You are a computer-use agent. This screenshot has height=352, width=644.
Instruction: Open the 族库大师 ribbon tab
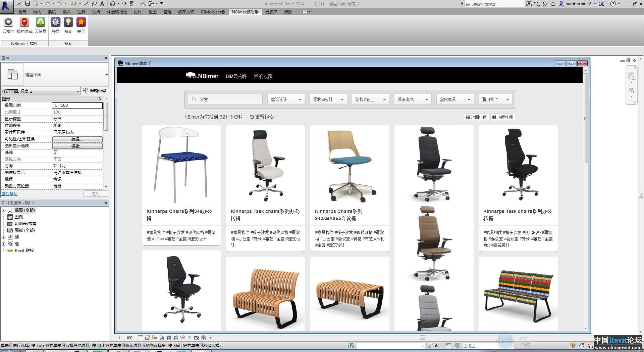pyautogui.click(x=186, y=12)
